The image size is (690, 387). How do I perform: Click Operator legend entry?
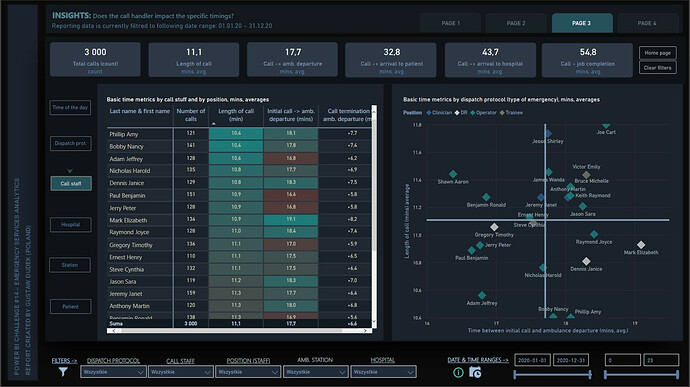point(483,113)
